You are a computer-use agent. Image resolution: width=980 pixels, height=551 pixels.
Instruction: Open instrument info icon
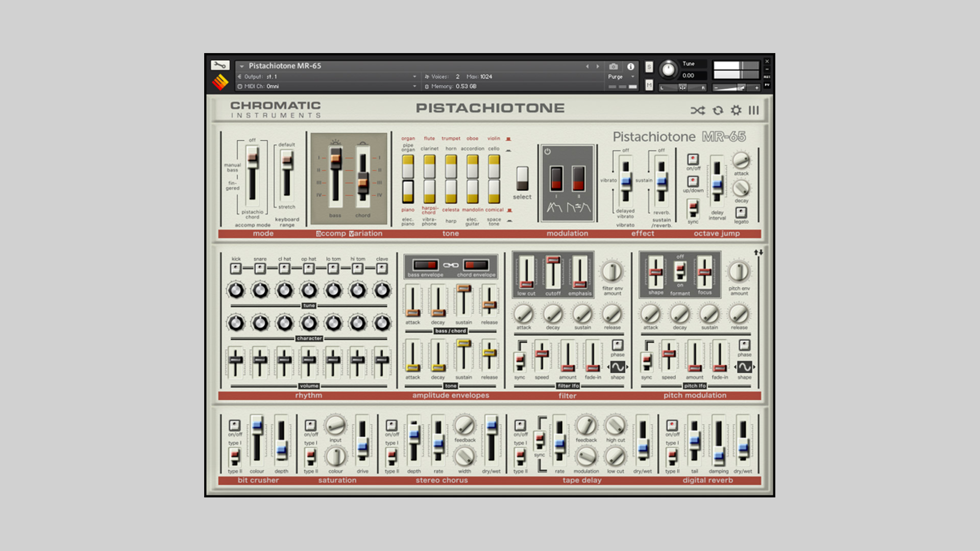pos(631,66)
